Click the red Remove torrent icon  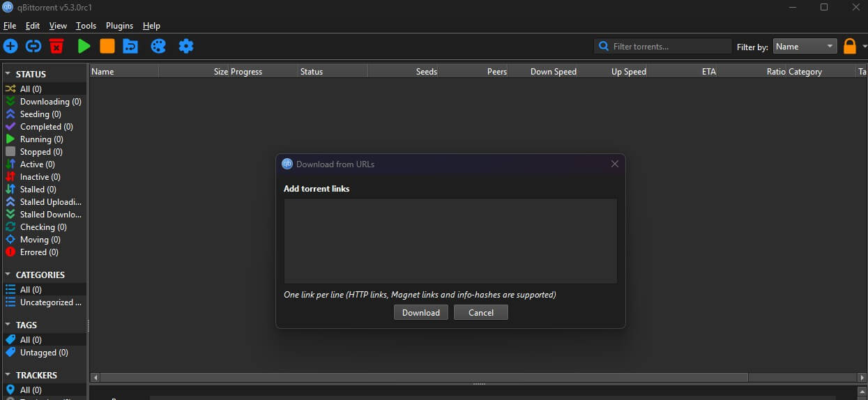[56, 46]
